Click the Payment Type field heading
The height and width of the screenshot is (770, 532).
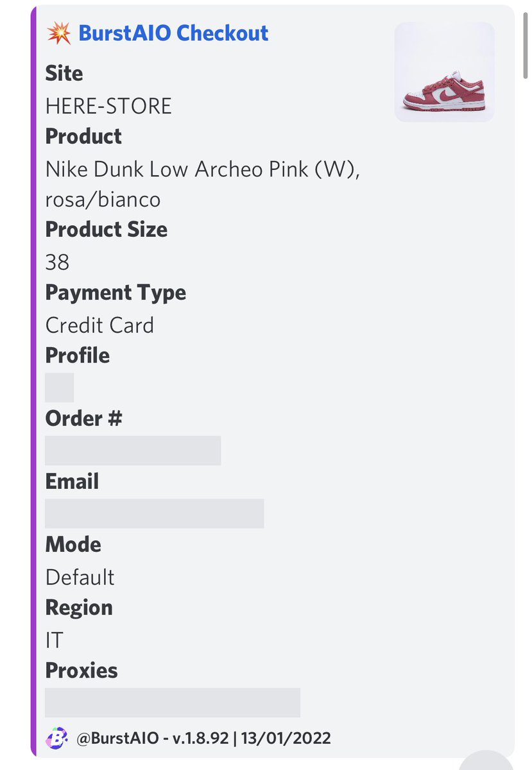[116, 293]
